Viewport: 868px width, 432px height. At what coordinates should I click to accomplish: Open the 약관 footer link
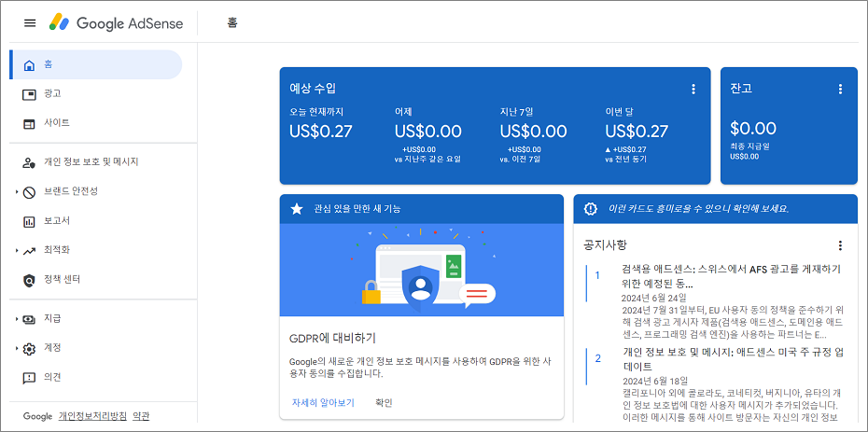pyautogui.click(x=141, y=416)
